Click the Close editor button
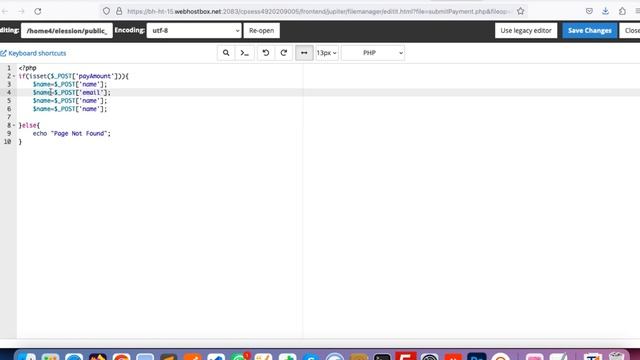This screenshot has width=640, height=360. (x=630, y=31)
